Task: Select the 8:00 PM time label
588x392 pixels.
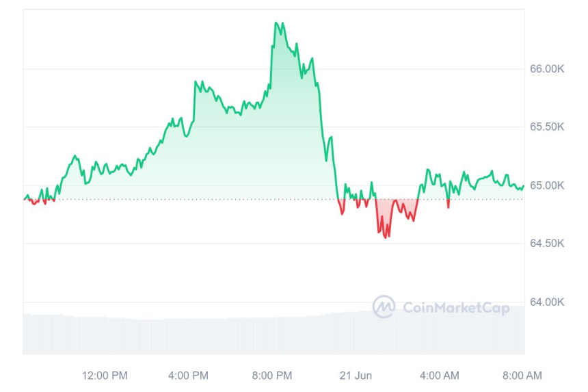Action: 272,375
